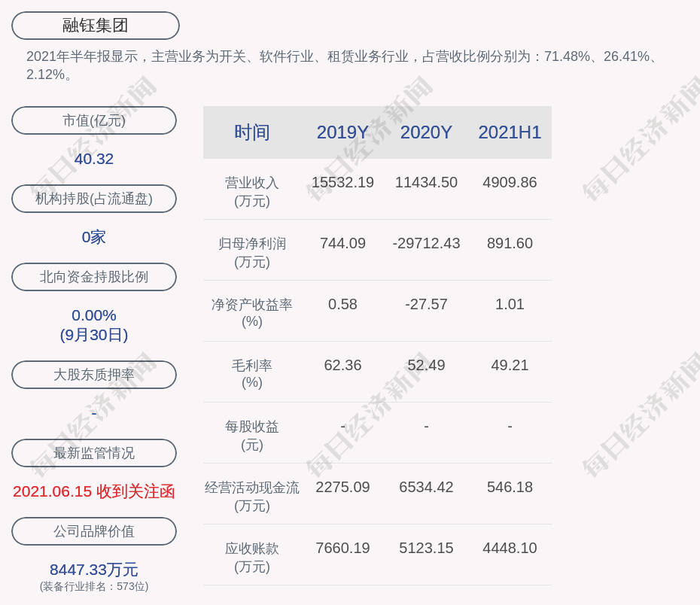This screenshot has width=700, height=605.
Task: Click the 2021H1 column header
Action: pos(510,132)
